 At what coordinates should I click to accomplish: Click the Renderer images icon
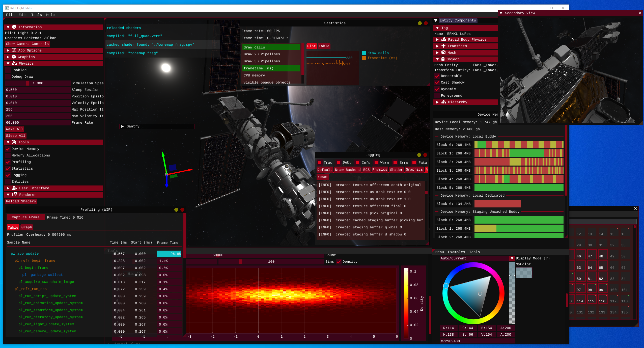click(14, 195)
